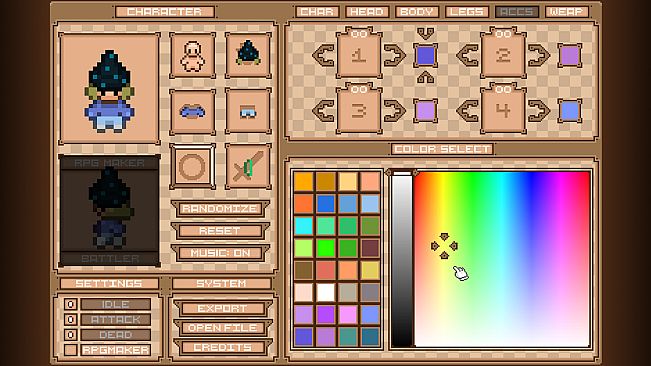
Task: Choose the pink-magenta palette swatch
Action: [348, 314]
